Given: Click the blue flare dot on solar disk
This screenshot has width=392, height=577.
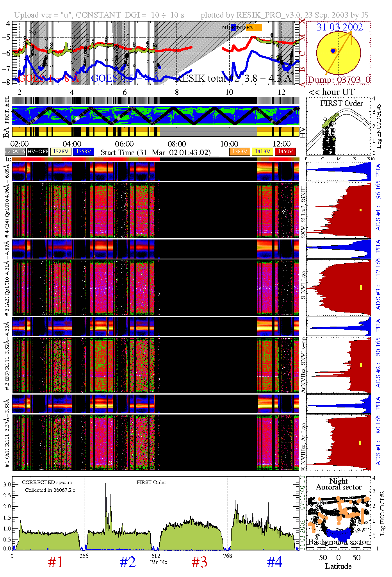Looking at the screenshot, I should 333,51.
